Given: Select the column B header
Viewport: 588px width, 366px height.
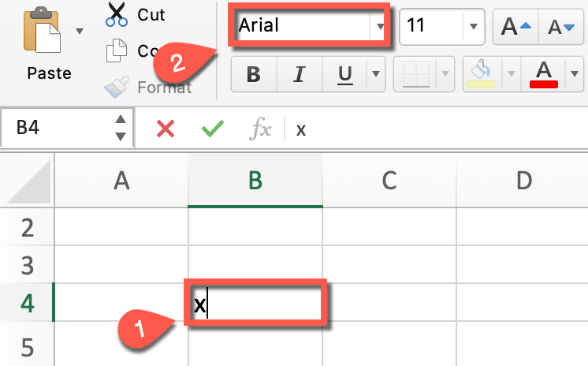Looking at the screenshot, I should pyautogui.click(x=255, y=181).
